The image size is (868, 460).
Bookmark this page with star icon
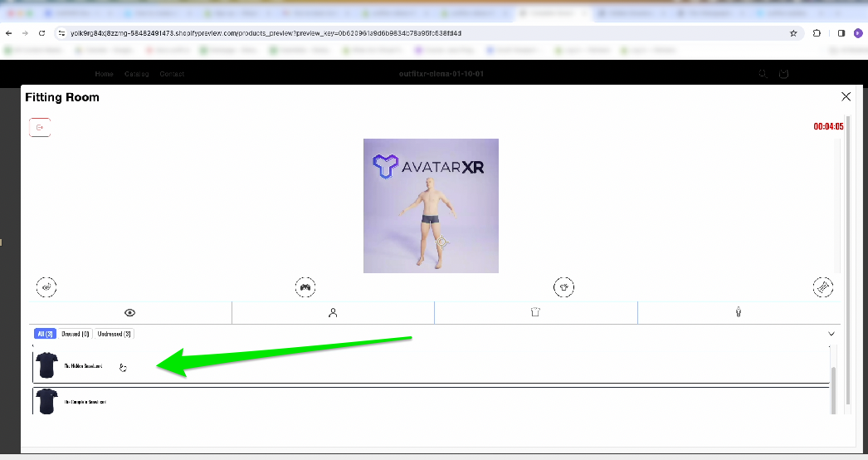click(793, 33)
